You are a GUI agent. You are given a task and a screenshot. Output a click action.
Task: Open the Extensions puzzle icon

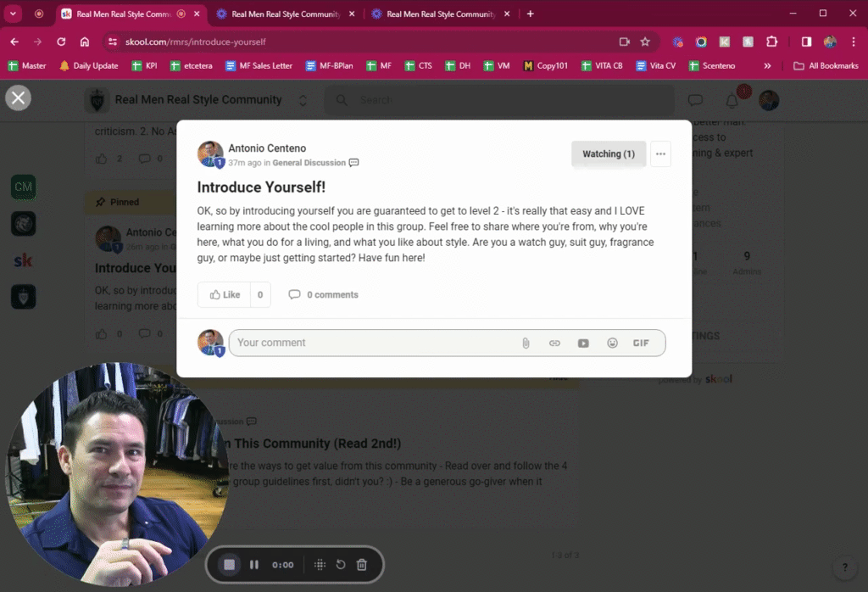[x=771, y=42]
